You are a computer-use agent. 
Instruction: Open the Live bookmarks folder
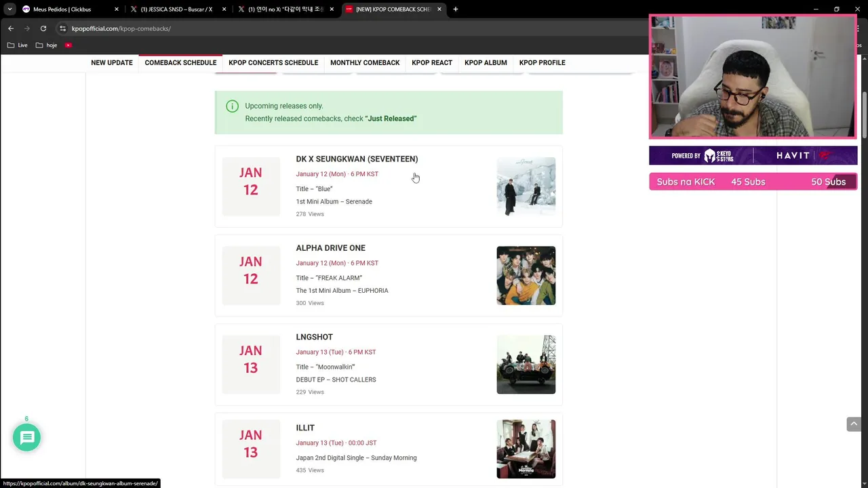[17, 45]
